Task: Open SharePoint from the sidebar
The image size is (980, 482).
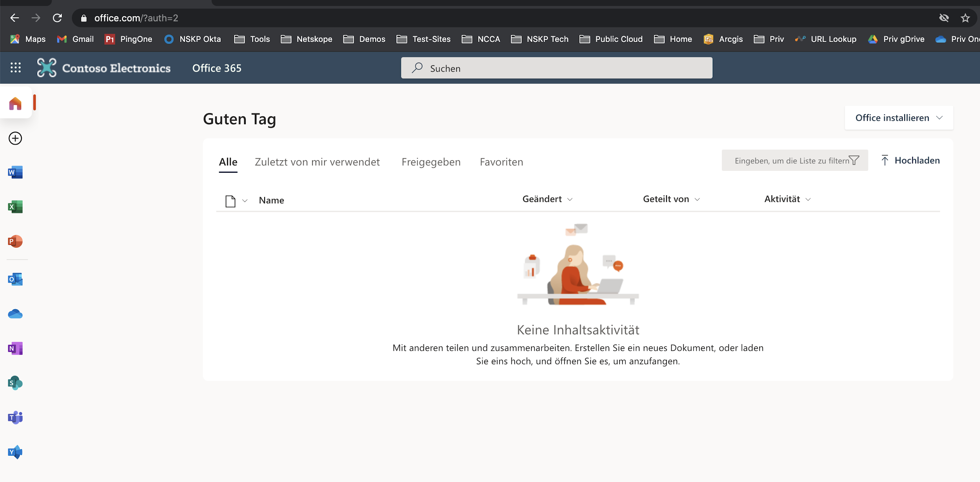Action: pos(15,383)
